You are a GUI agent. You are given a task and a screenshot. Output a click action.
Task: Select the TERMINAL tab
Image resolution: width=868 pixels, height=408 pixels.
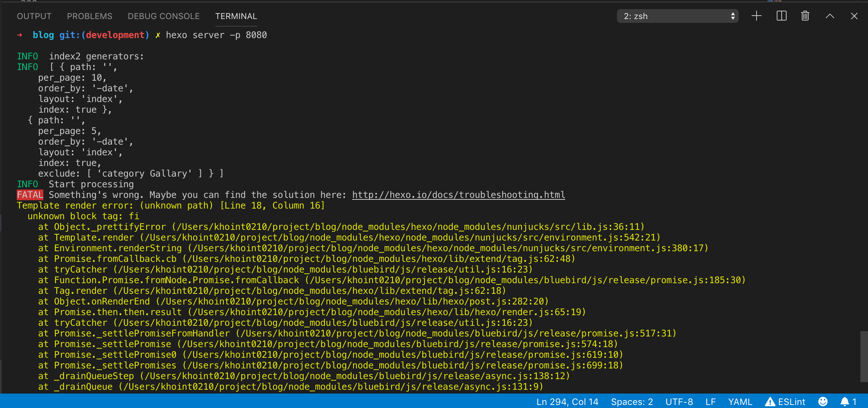[236, 16]
